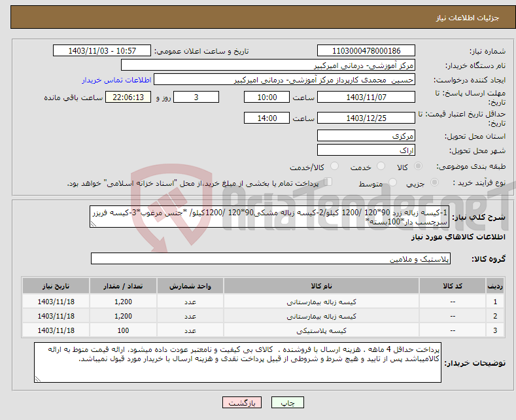Image resolution: width=516 pixels, height=420 pixels.
Task: Click quantity 100 in row 3
Action: (x=123, y=330)
